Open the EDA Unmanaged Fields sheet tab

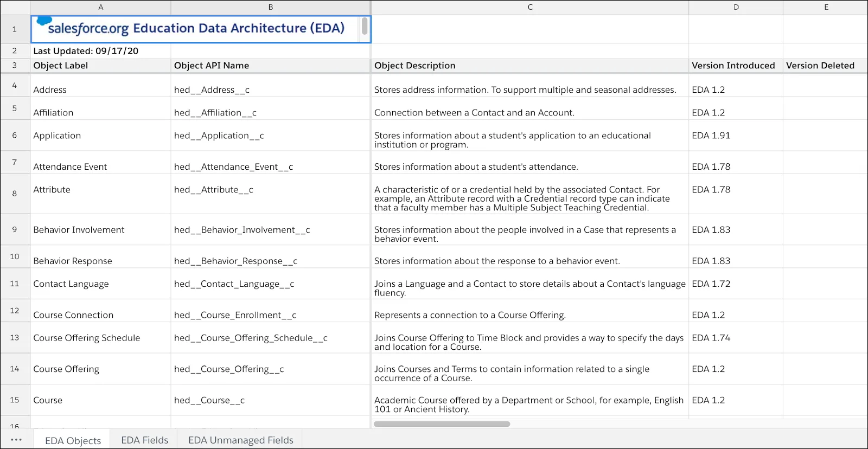241,440
